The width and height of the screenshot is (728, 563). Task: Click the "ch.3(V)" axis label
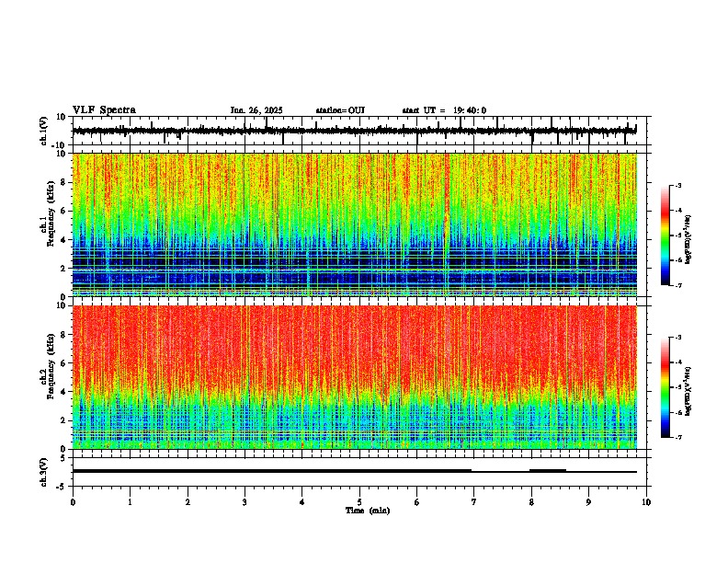pyautogui.click(x=44, y=472)
